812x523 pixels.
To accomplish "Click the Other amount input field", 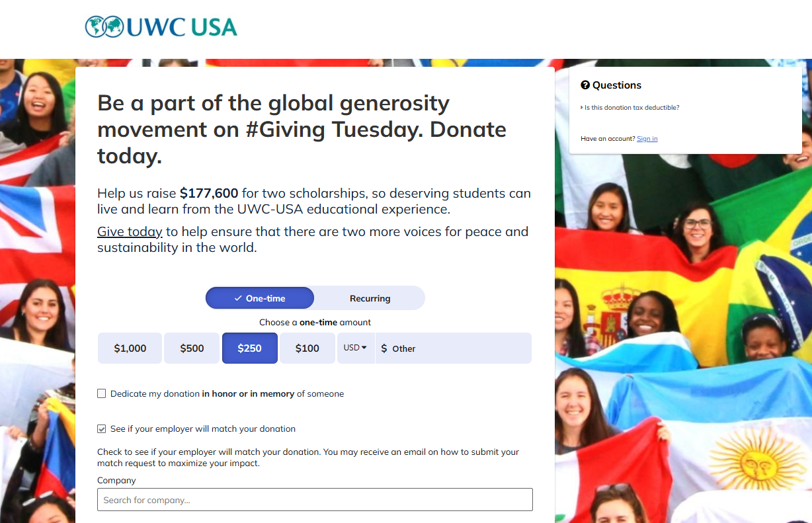I will (x=454, y=348).
